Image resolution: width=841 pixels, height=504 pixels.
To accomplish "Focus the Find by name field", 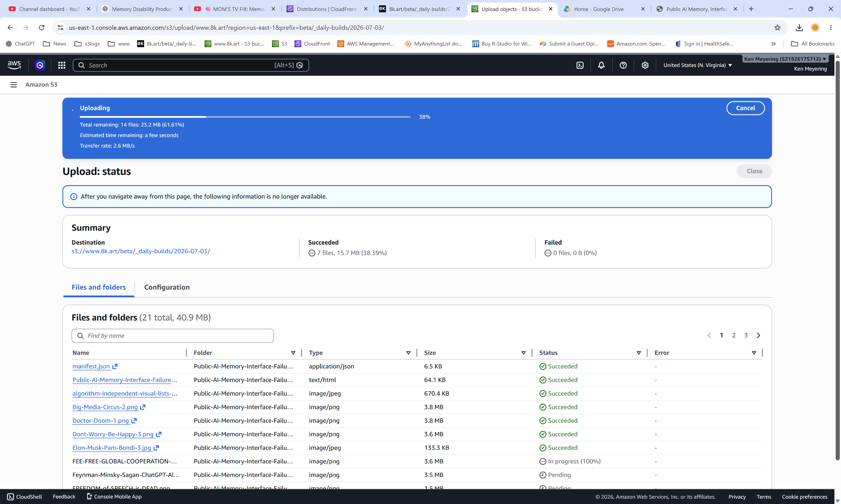I will (172, 336).
